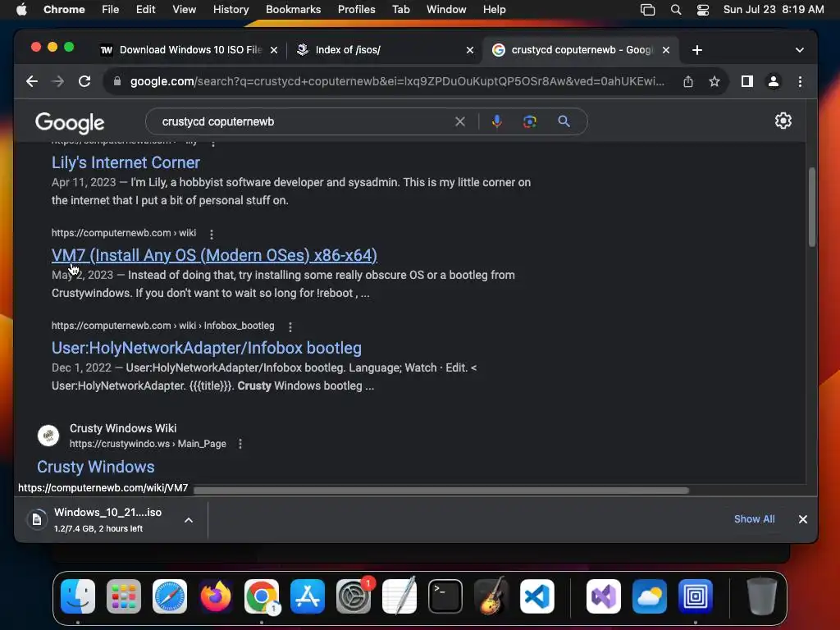Open Firefox from the Dock
This screenshot has height=630, width=840.
216,596
